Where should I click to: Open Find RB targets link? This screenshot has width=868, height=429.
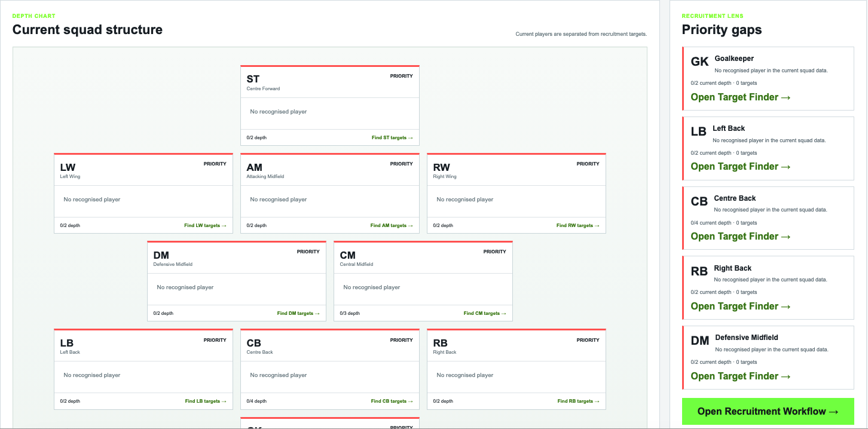(x=579, y=401)
